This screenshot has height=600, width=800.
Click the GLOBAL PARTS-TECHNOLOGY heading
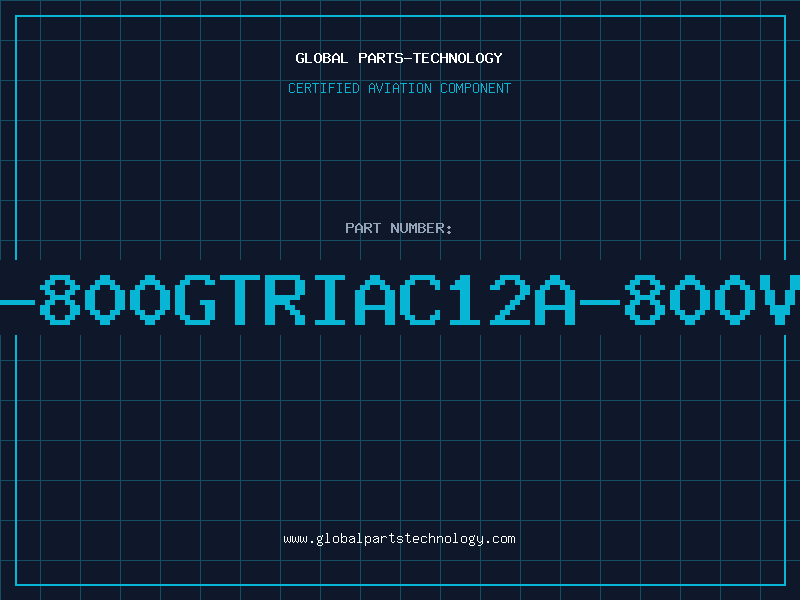(x=399, y=58)
